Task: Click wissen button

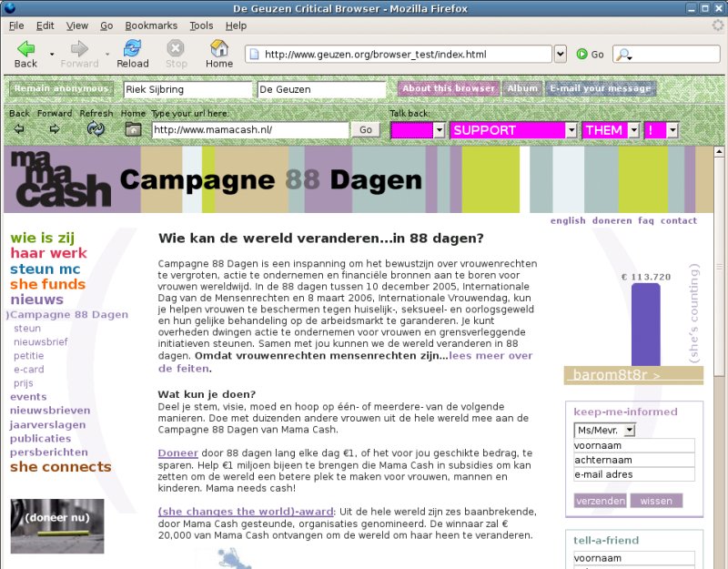Action: tap(656, 501)
